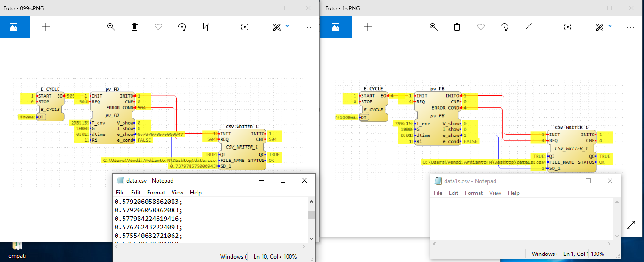The height and width of the screenshot is (262, 644).
Task: Open the File menu in data.csv Notepad
Action: click(x=120, y=192)
